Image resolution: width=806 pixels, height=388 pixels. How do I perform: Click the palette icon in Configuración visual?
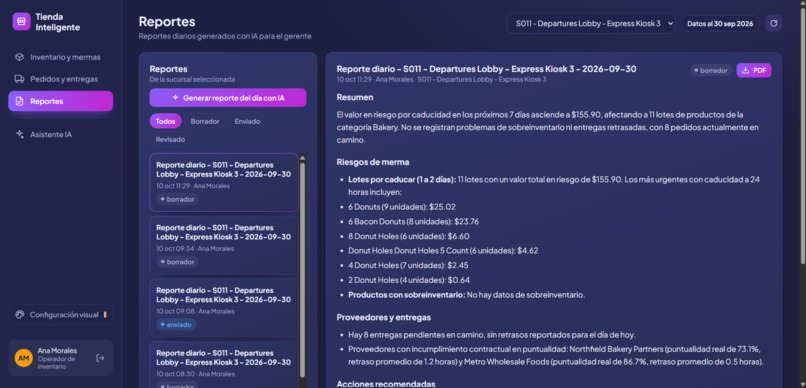tap(20, 315)
